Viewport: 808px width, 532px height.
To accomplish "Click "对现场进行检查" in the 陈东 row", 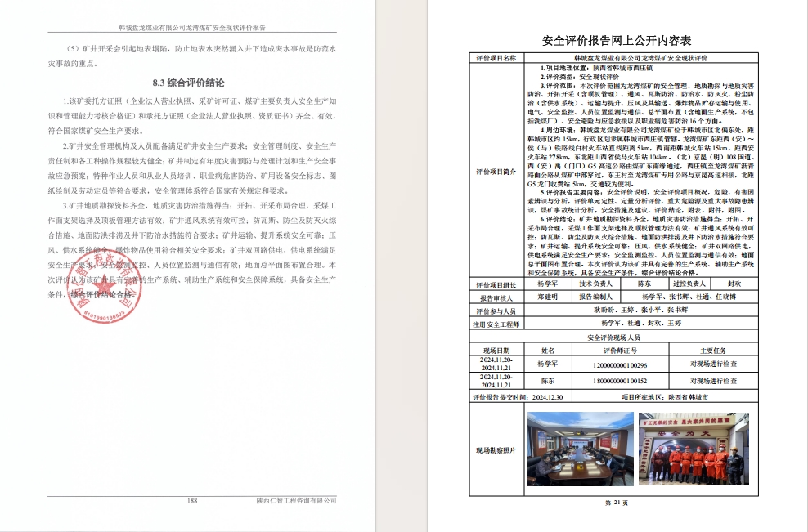I will point(714,381).
